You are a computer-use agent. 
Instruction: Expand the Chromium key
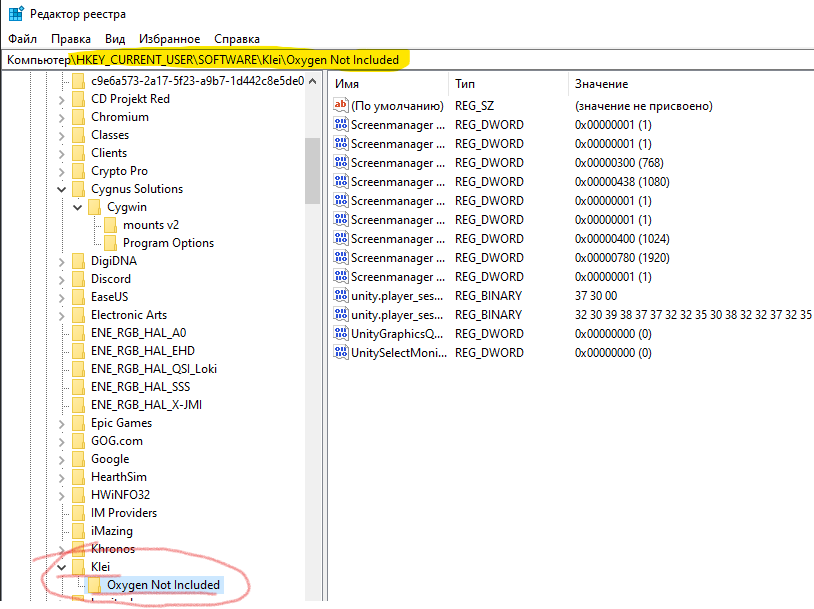61,118
